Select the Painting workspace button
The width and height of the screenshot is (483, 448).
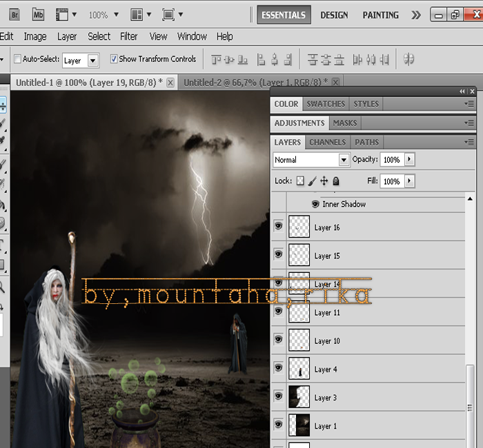pos(380,14)
